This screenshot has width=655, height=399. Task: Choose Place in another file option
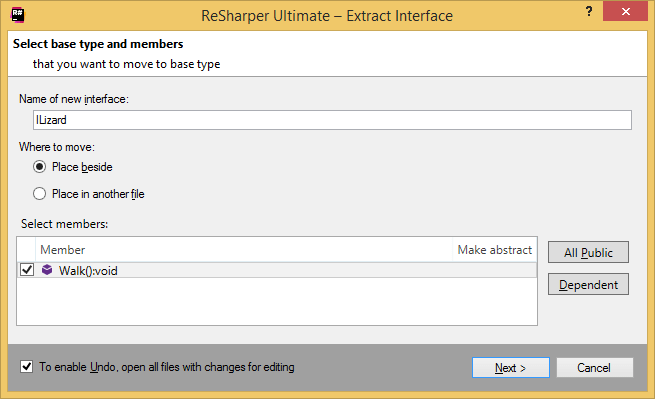tap(40, 194)
